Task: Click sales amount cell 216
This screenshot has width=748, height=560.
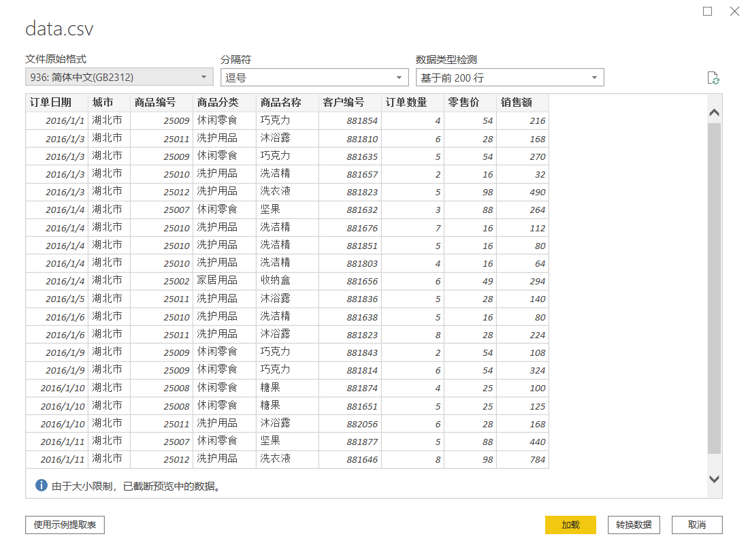Action: point(522,120)
